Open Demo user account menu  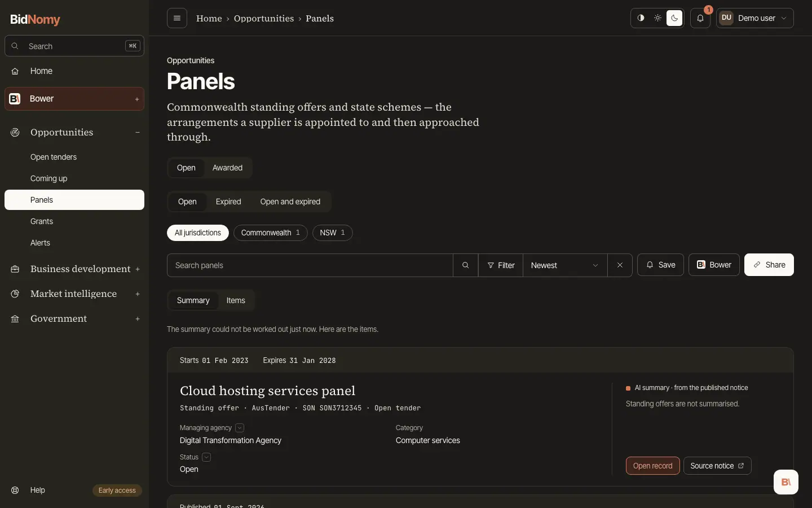(755, 18)
